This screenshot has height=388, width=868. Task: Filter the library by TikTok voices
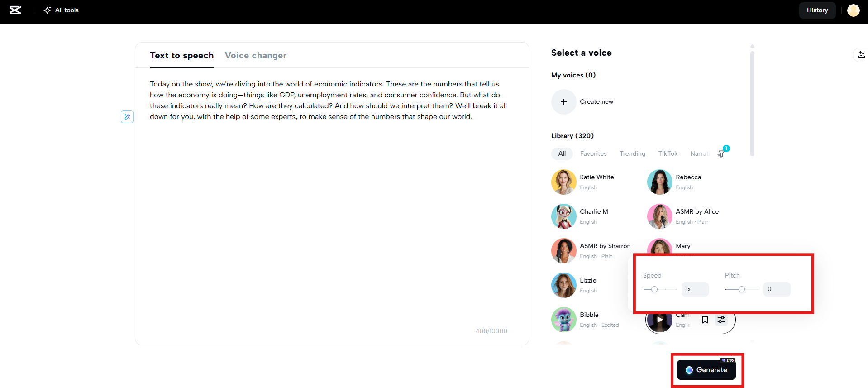pyautogui.click(x=668, y=154)
